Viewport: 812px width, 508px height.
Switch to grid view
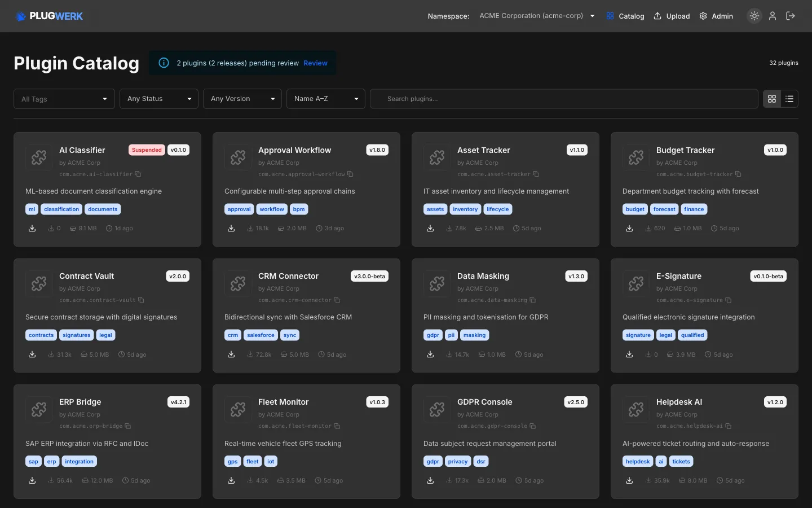[x=772, y=99]
